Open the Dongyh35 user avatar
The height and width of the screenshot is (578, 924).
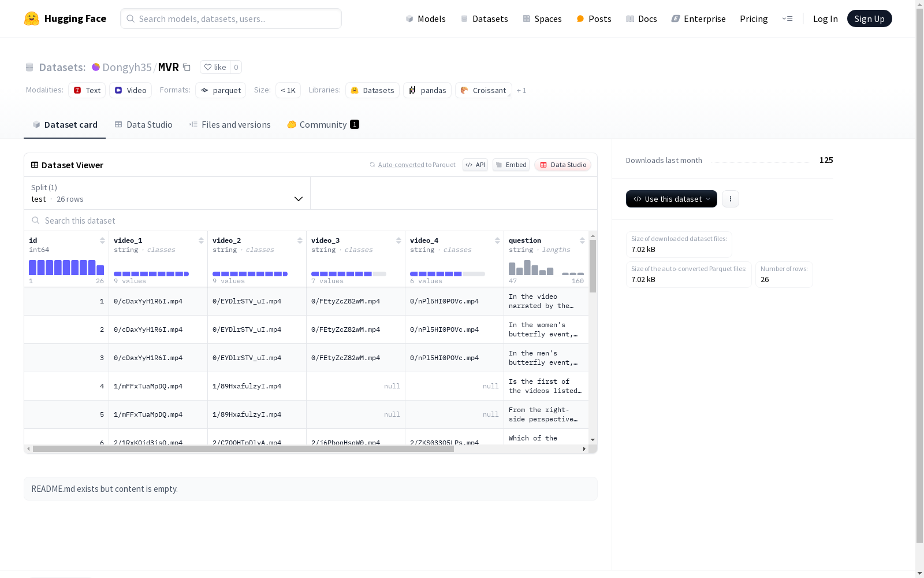tap(96, 67)
